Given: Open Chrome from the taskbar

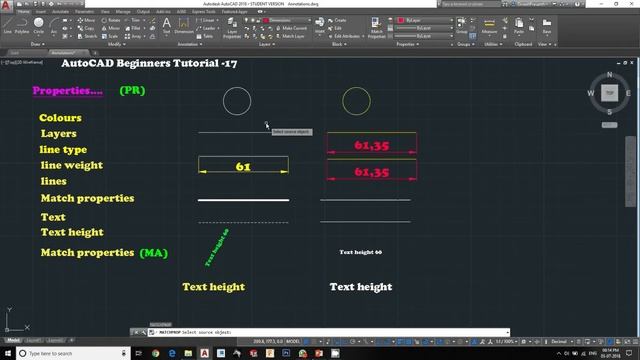Looking at the screenshot, I should (x=156, y=353).
